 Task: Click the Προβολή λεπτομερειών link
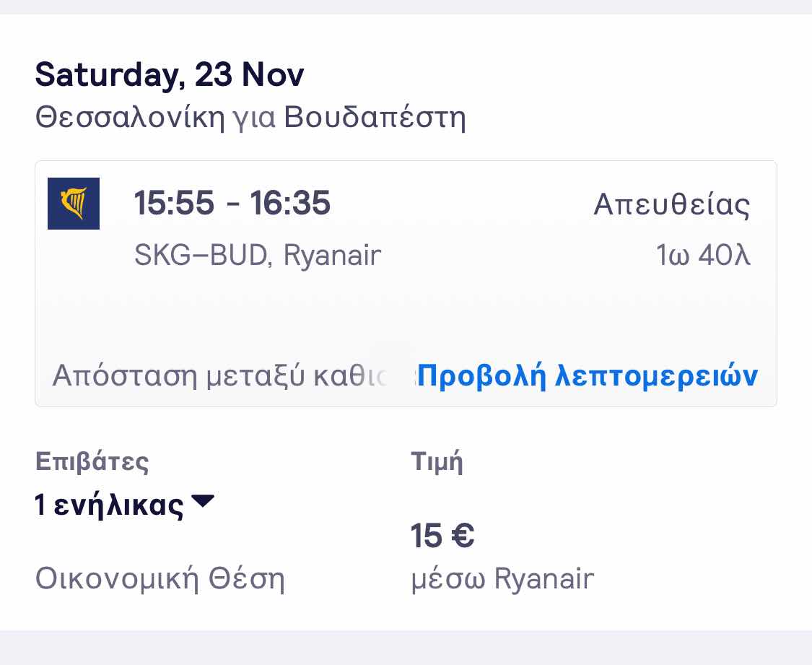coord(588,375)
